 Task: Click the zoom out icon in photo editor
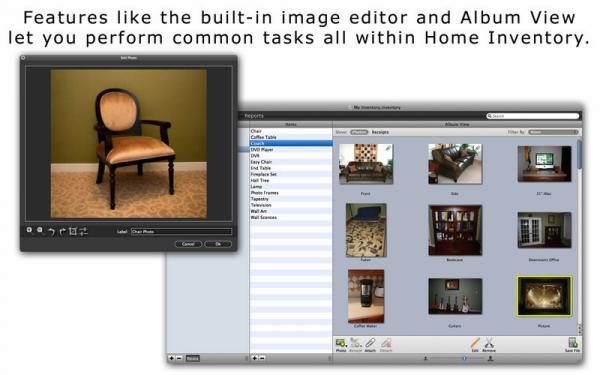coord(40,230)
